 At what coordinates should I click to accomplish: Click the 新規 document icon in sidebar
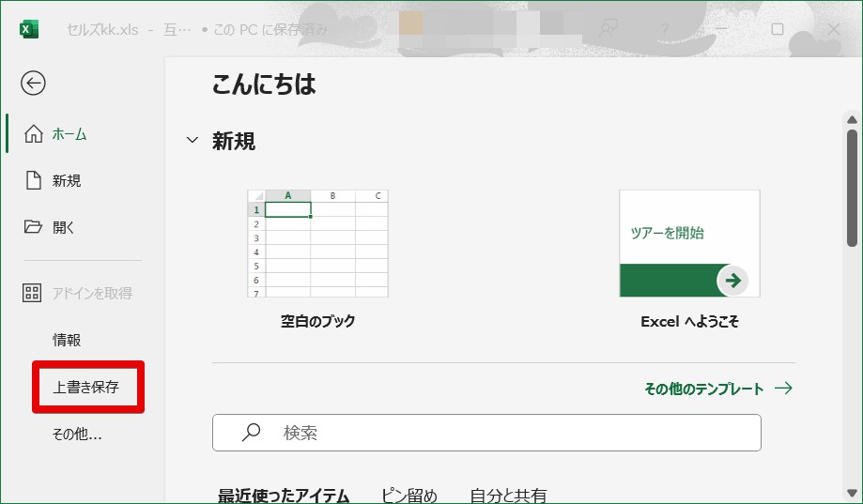pyautogui.click(x=34, y=180)
